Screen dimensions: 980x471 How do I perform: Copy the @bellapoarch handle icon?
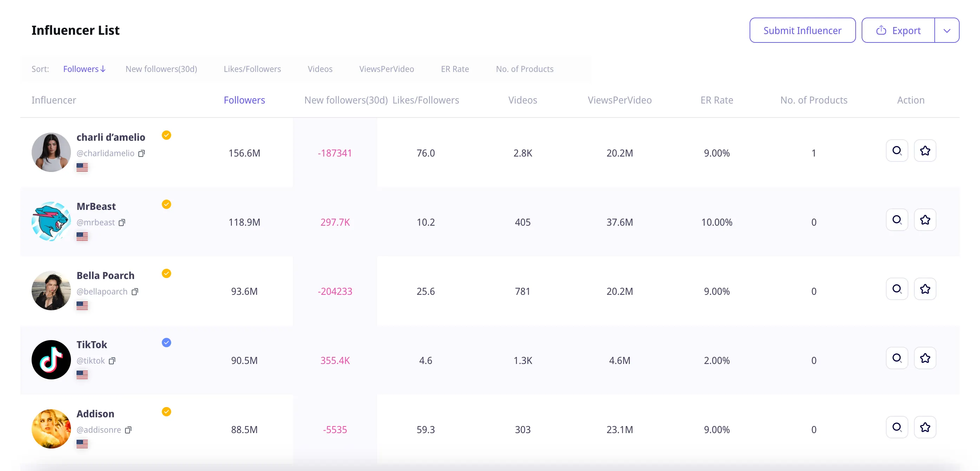135,292
